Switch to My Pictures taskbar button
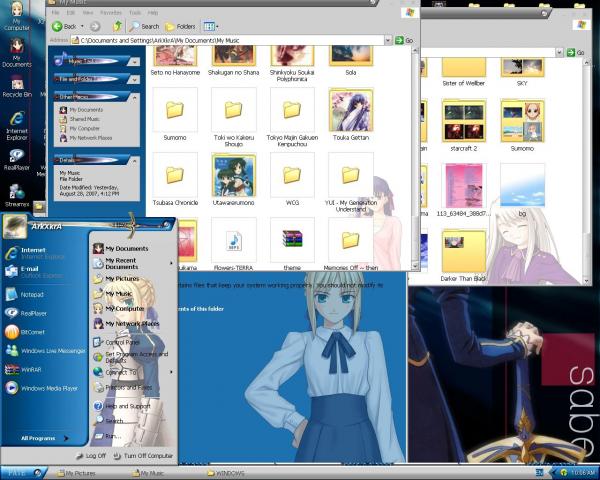600x480 pixels. 76,473
